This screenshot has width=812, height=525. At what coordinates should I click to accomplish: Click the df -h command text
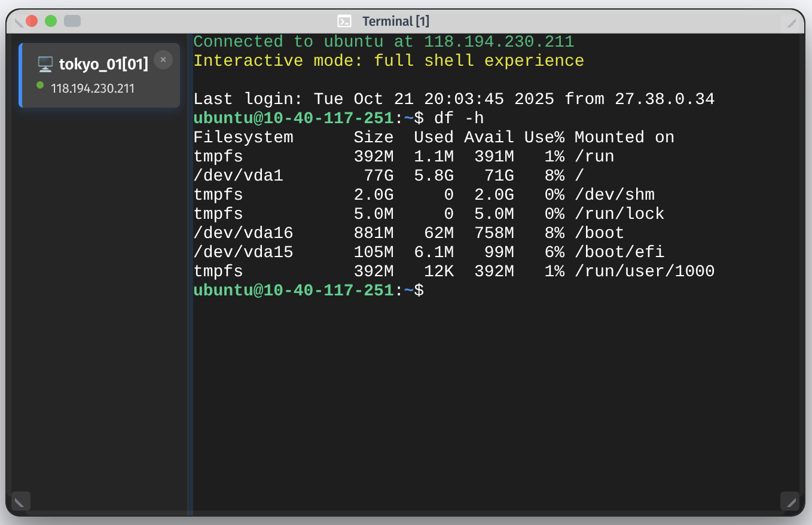pyautogui.click(x=459, y=118)
